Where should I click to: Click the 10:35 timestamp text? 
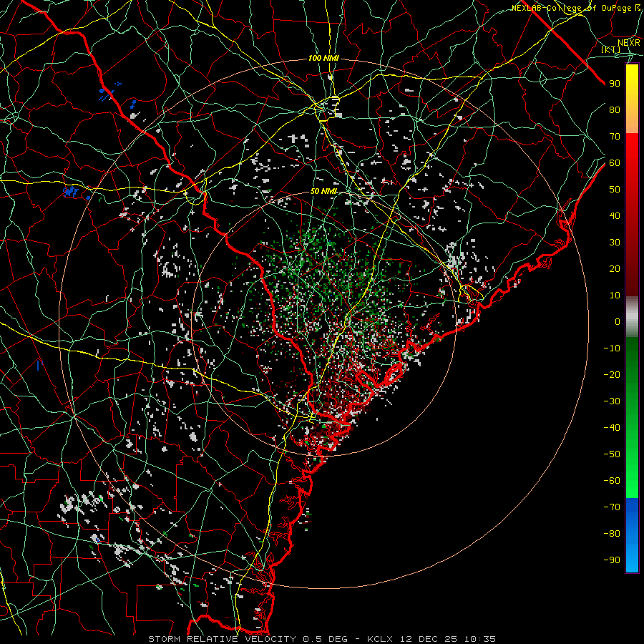(480, 639)
